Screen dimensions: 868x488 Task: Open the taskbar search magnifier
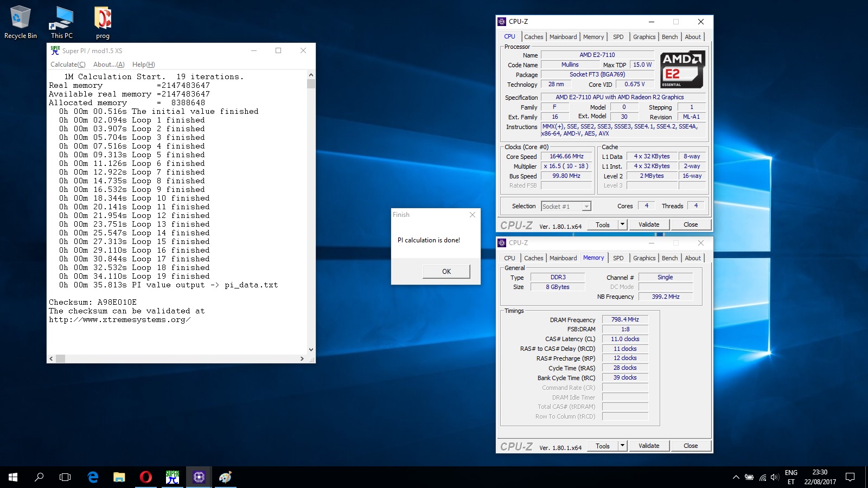point(39,477)
